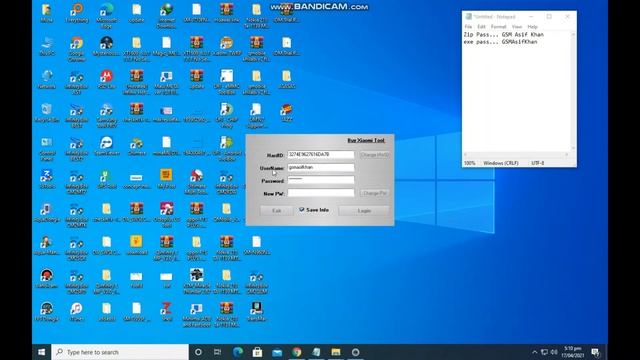Select the Octoplus LG Tool shortcut
640x360 pixels.
tap(167, 216)
